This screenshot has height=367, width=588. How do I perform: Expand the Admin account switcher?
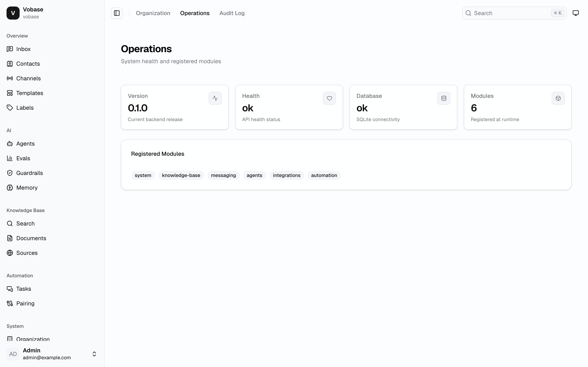point(94,354)
